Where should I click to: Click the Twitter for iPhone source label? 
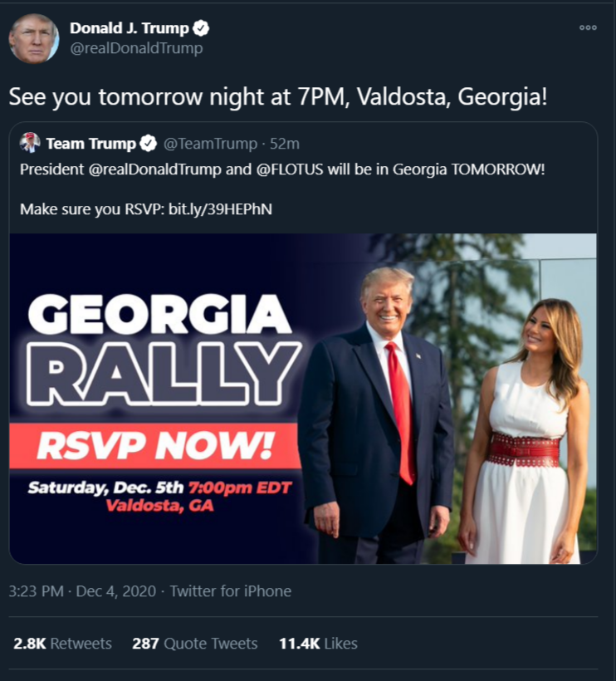tap(231, 591)
